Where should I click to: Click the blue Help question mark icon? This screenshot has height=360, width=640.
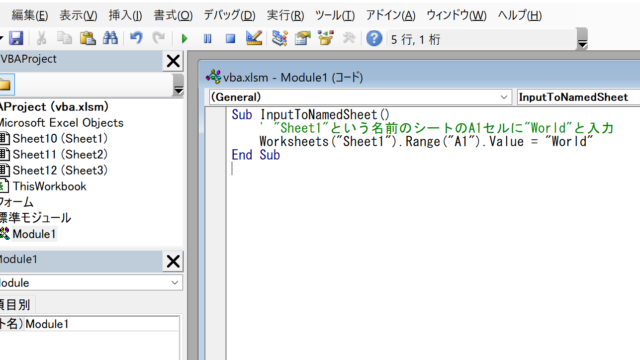pyautogui.click(x=374, y=38)
